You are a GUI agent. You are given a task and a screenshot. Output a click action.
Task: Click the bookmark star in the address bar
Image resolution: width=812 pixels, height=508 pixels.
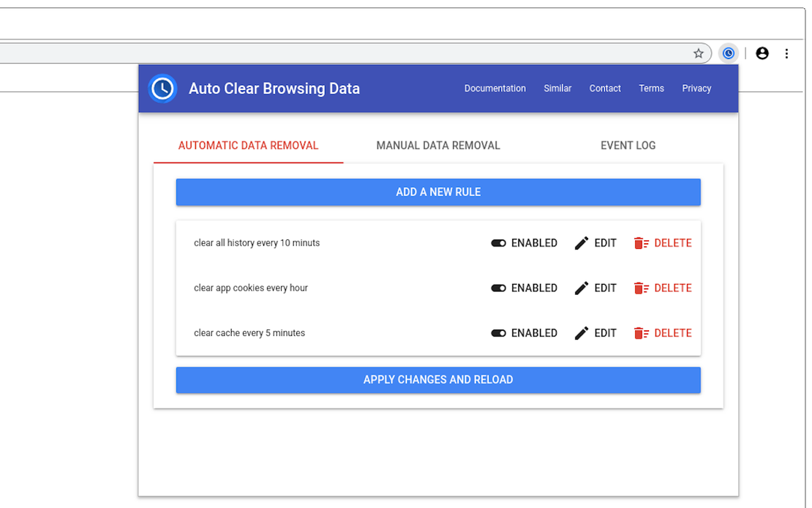tap(698, 53)
